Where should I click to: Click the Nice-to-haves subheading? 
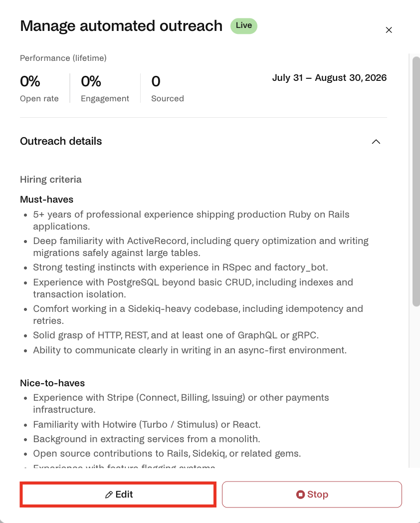pos(52,383)
